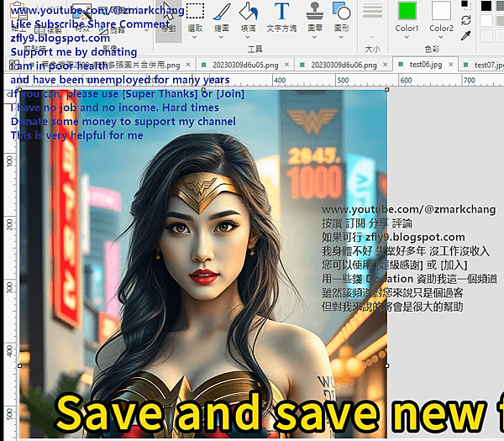This screenshot has height=441, width=504.
Task: Choose the white palette swatch below black
Action: point(486,20)
